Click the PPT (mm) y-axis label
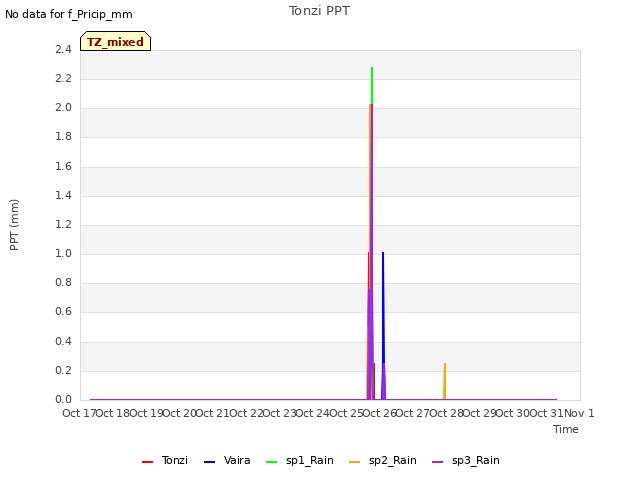The height and width of the screenshot is (480, 640). (14, 225)
